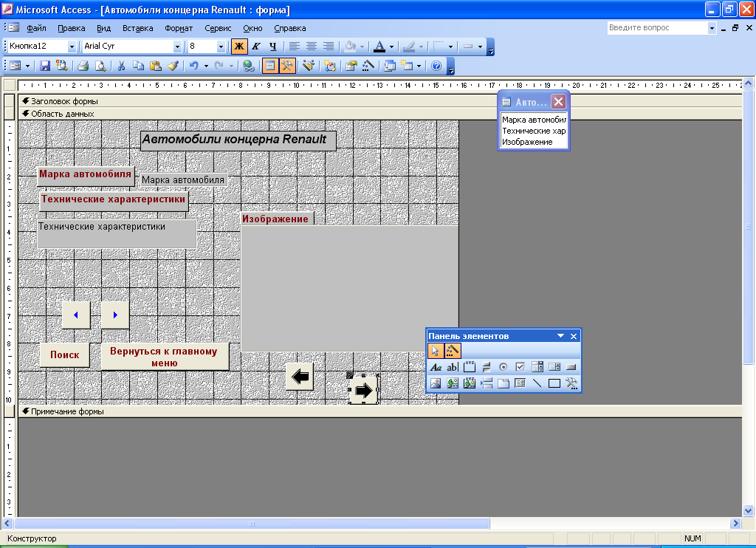Pick the Bound Object Frame tool
756x548 pixels.
[x=469, y=383]
